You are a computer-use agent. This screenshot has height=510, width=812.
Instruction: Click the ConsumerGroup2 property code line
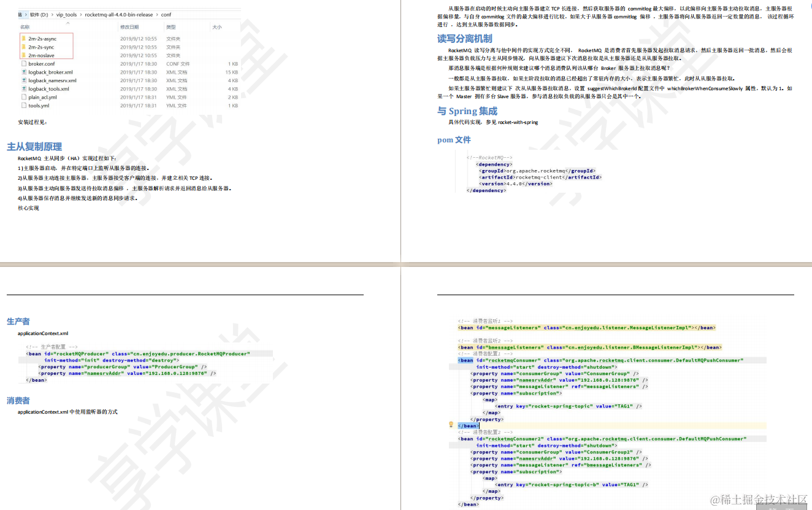click(x=556, y=452)
